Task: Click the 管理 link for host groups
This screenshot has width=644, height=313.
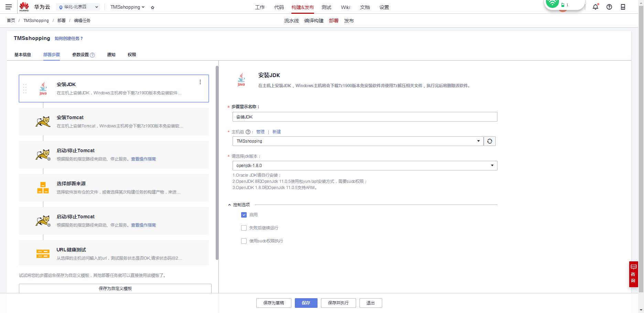Action: (x=260, y=132)
